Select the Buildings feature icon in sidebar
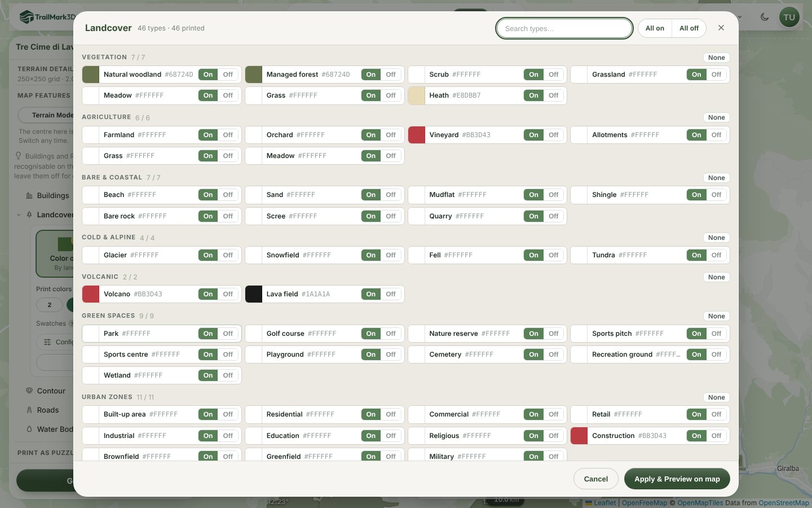This screenshot has width=812, height=508. (29, 196)
